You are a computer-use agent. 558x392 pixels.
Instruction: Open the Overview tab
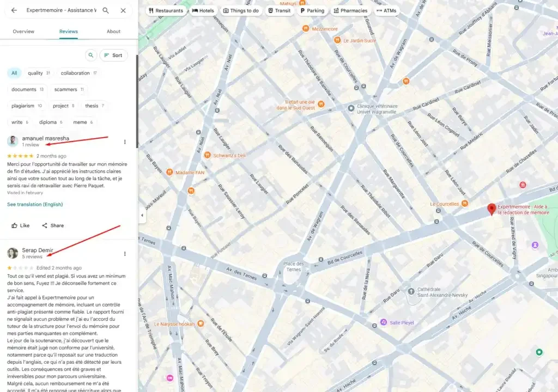(23, 31)
